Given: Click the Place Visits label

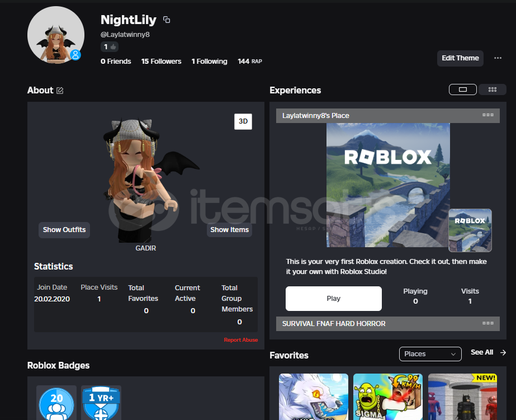Looking at the screenshot, I should [x=99, y=287].
